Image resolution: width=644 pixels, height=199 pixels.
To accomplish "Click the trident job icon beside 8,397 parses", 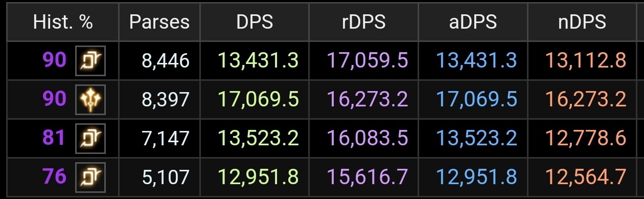I will point(90,99).
